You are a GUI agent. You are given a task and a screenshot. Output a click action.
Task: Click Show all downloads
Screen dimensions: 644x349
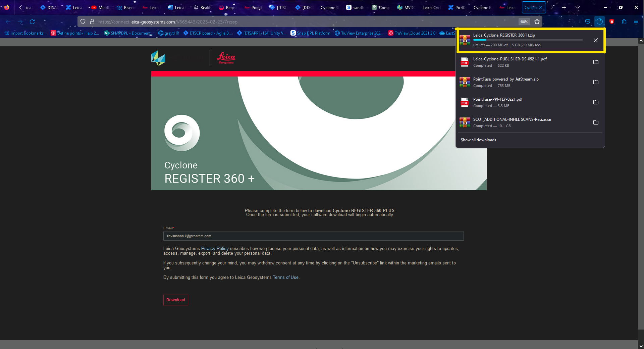[x=478, y=140]
